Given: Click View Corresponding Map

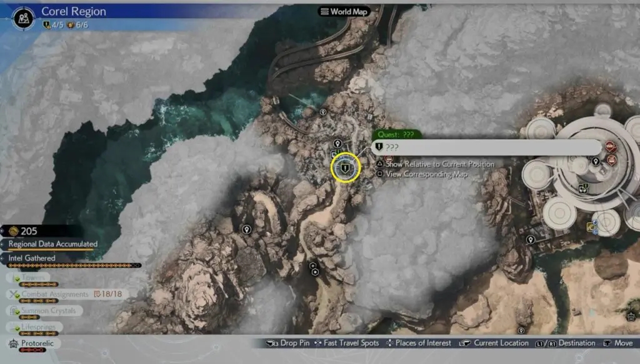Looking at the screenshot, I should [x=426, y=174].
